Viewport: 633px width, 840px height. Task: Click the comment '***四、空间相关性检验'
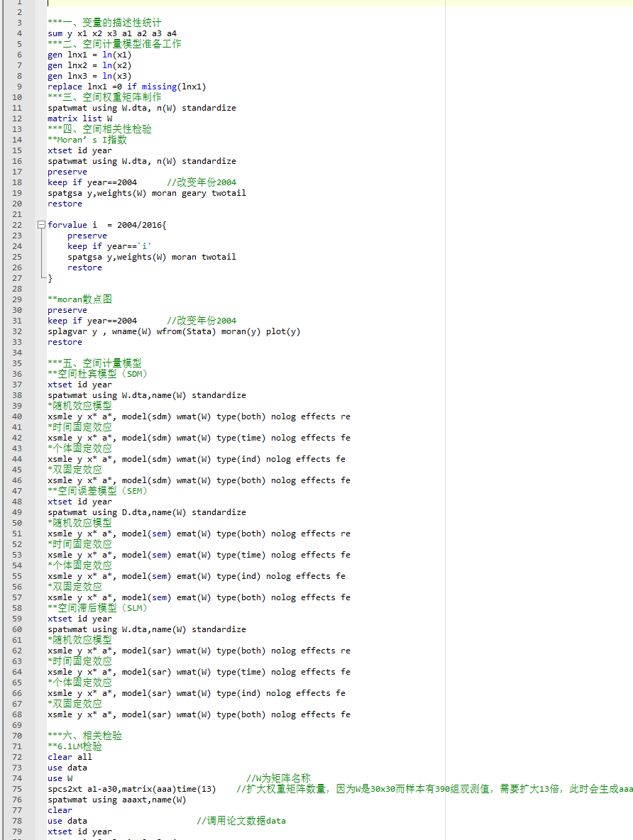point(99,129)
